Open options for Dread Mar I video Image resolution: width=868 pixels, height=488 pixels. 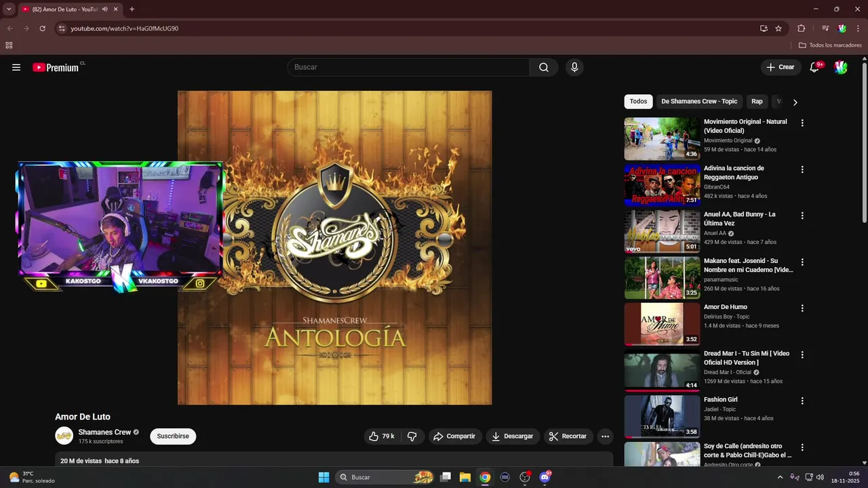coord(802,354)
